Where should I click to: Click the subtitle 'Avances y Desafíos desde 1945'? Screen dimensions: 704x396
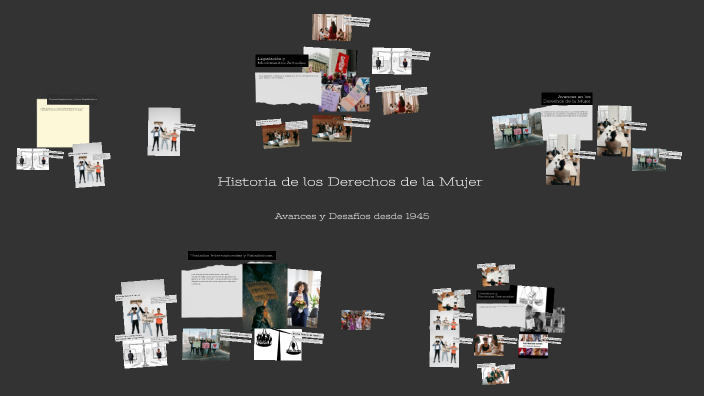point(352,216)
